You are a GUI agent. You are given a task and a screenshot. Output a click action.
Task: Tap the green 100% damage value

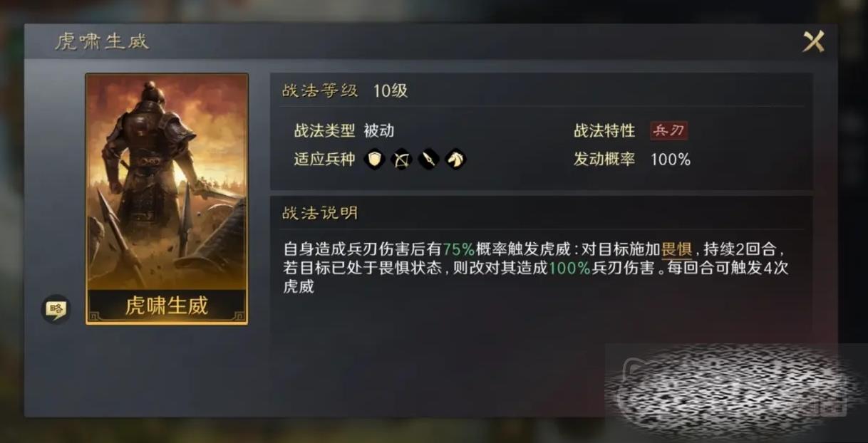point(569,269)
